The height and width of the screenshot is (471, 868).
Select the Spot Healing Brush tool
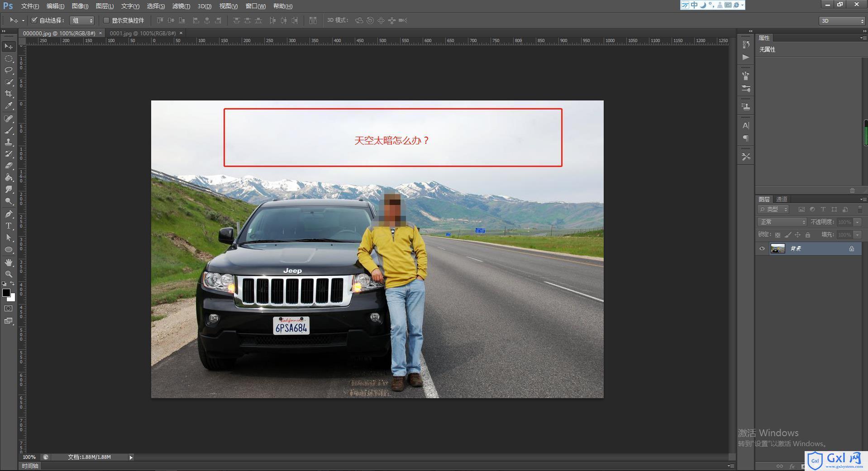[x=9, y=119]
